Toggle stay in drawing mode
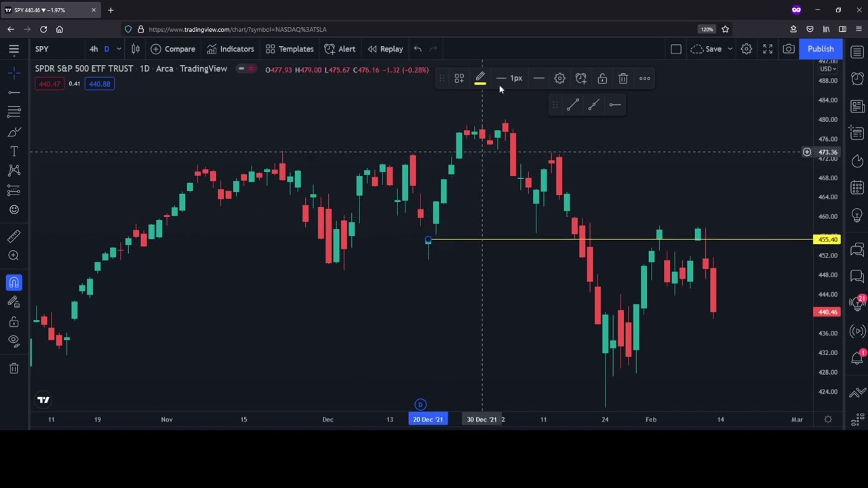 14,302
